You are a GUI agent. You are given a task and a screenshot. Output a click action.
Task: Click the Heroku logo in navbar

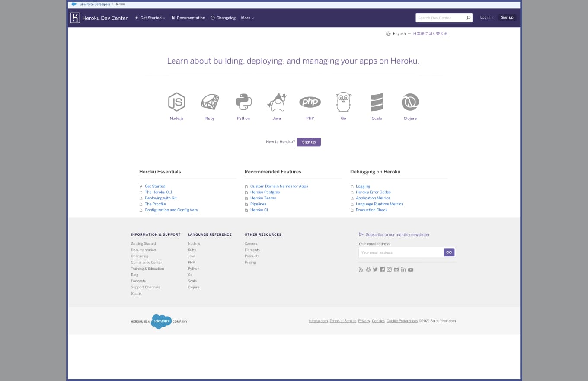click(x=75, y=18)
